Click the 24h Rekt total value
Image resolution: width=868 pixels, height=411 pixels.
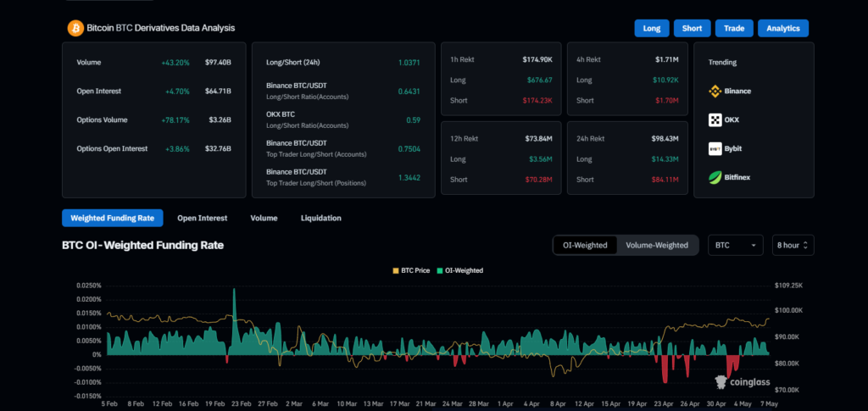coord(664,138)
